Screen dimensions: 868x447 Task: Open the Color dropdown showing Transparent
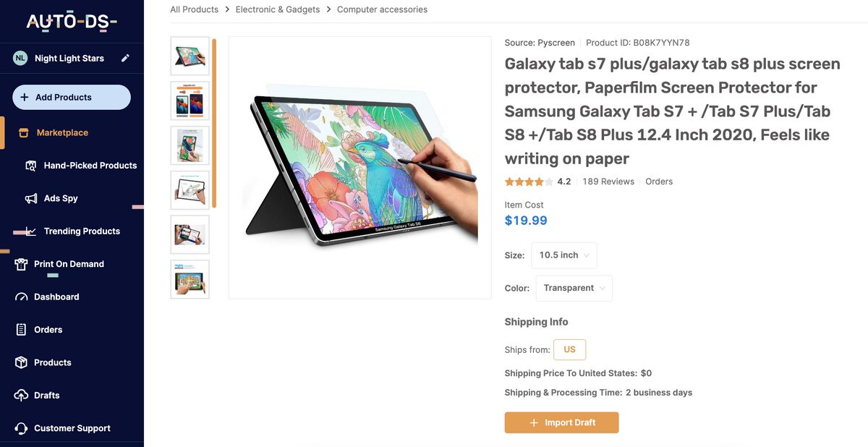[574, 288]
